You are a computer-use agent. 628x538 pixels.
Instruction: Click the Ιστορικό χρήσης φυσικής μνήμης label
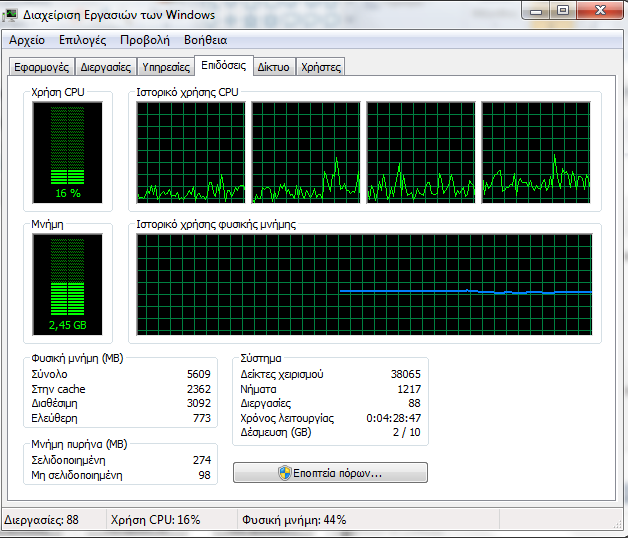(x=216, y=224)
